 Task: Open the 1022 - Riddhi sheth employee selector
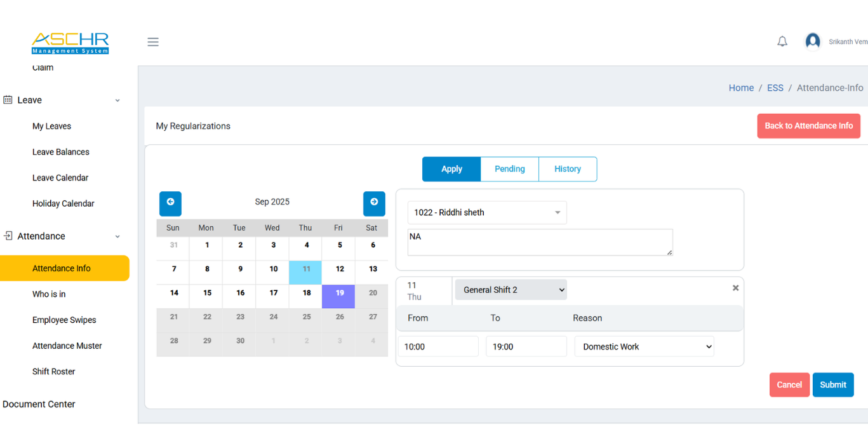click(x=486, y=212)
